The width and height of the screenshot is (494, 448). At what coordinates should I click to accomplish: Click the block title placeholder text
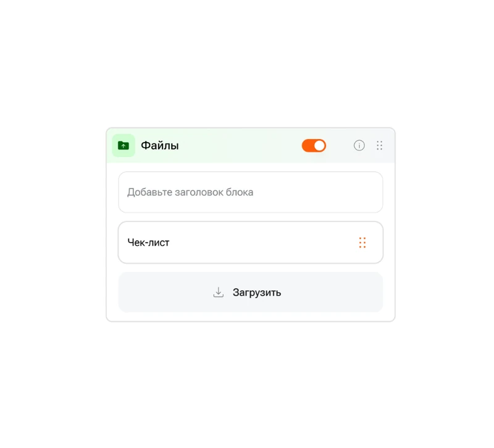[x=190, y=192]
